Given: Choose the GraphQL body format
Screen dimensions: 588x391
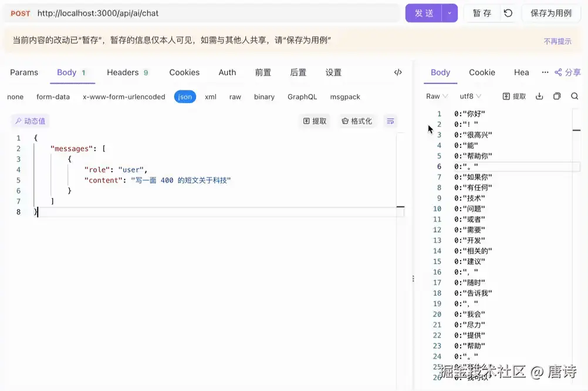Looking at the screenshot, I should (x=302, y=96).
